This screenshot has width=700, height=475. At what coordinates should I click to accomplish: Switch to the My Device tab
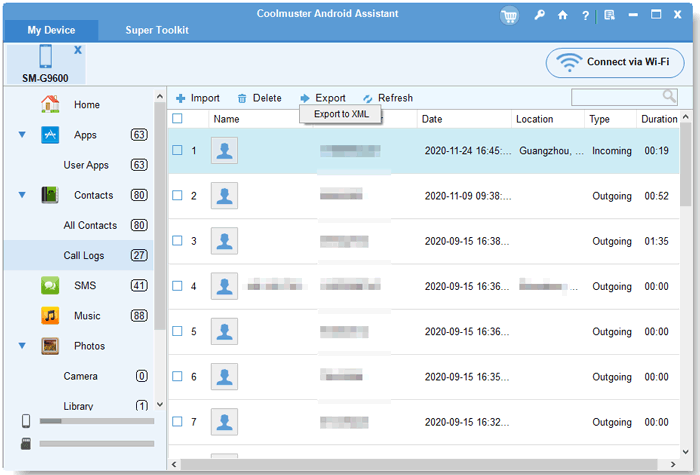tap(51, 30)
